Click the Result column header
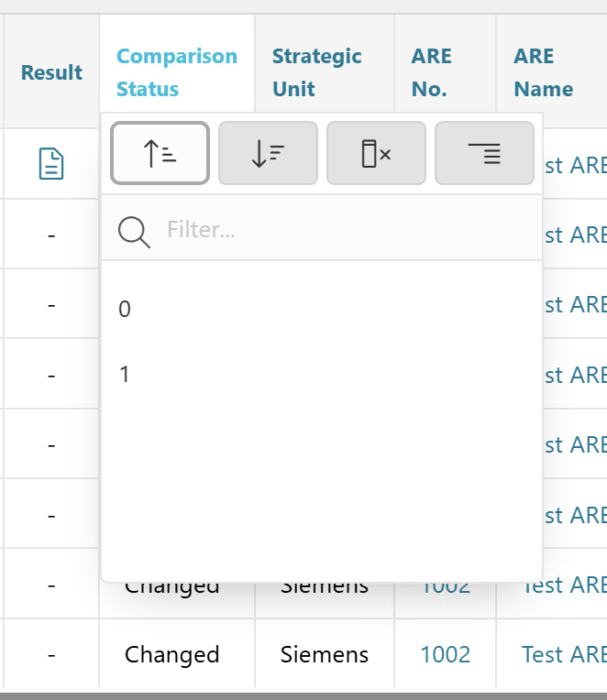 tap(51, 72)
